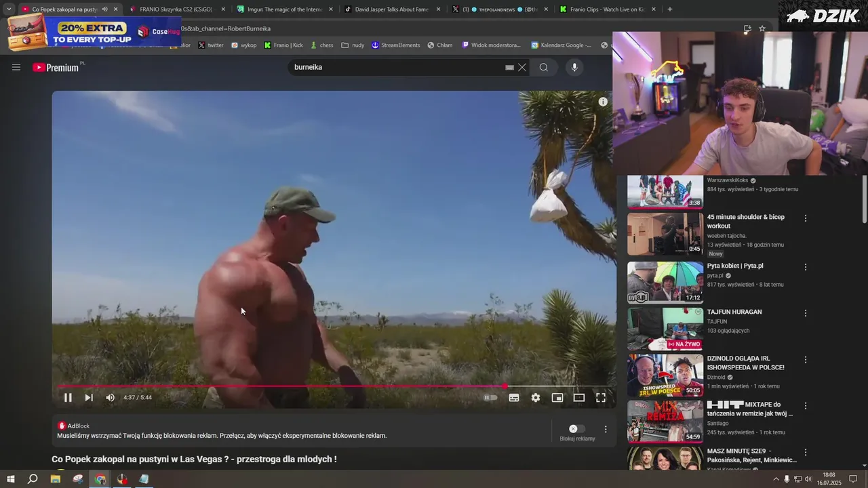Open the WarszawskiKoks channel link
This screenshot has height=488, width=868.
coord(728,180)
